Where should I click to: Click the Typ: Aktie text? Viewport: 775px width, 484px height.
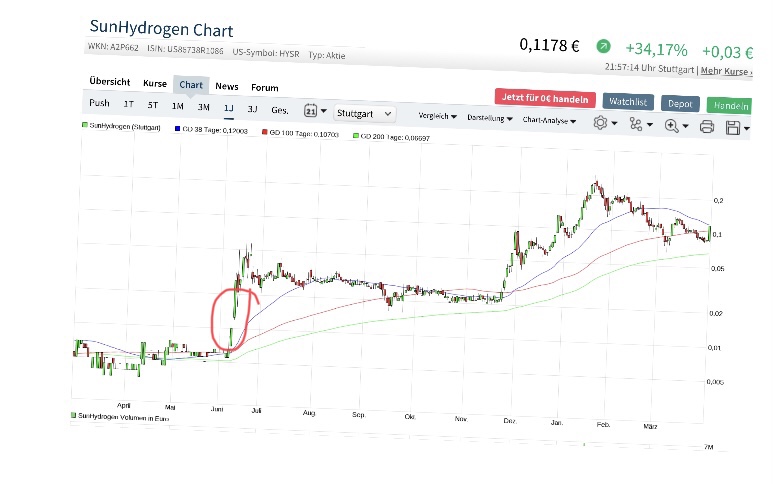[x=327, y=55]
